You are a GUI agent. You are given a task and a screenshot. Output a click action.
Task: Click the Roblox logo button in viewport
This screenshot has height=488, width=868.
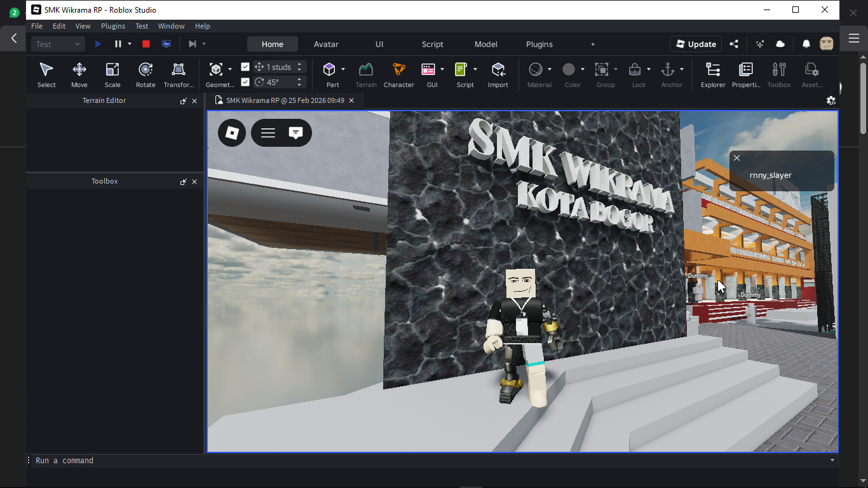pyautogui.click(x=232, y=133)
